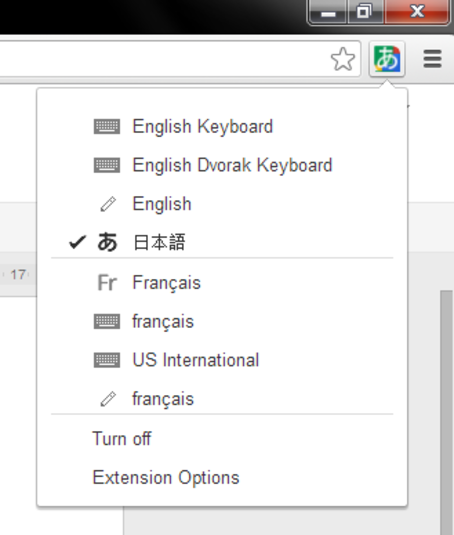Choose US International keyboard
Screen dimensions: 454x535
222,360
